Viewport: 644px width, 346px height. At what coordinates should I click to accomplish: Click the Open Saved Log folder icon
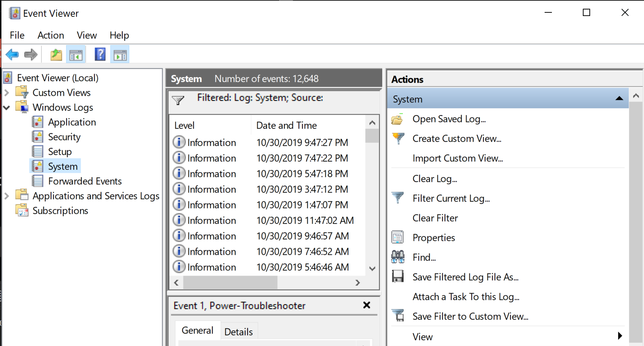coord(398,119)
